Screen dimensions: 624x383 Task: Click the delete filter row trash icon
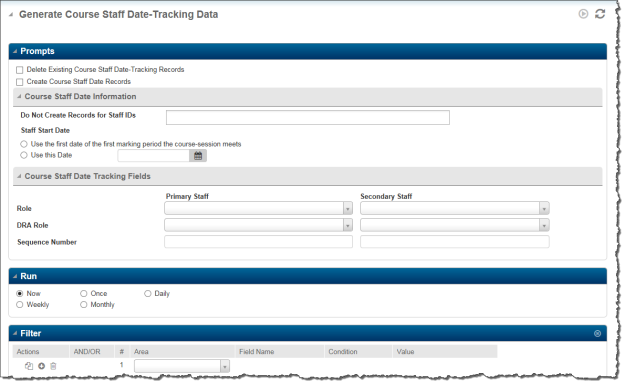click(53, 366)
